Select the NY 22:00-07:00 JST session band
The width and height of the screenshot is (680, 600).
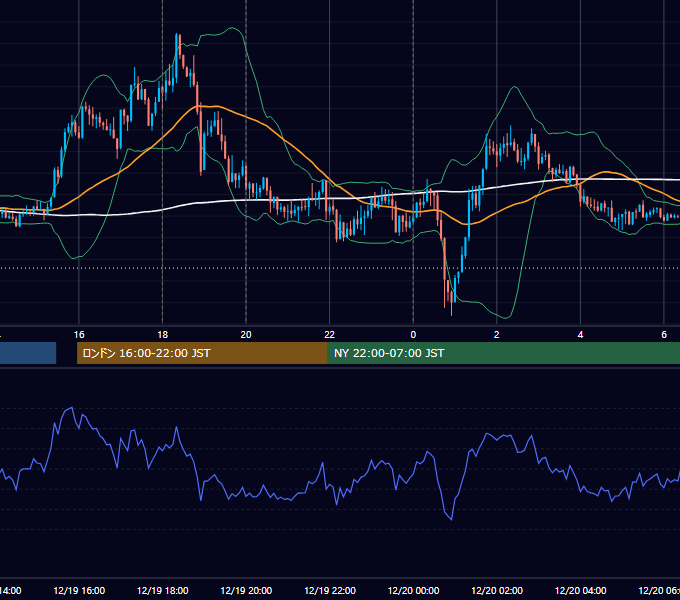click(503, 353)
